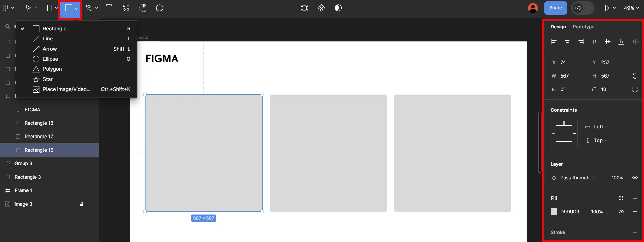Click the height H field
This screenshot has width=644, height=242.
609,76
